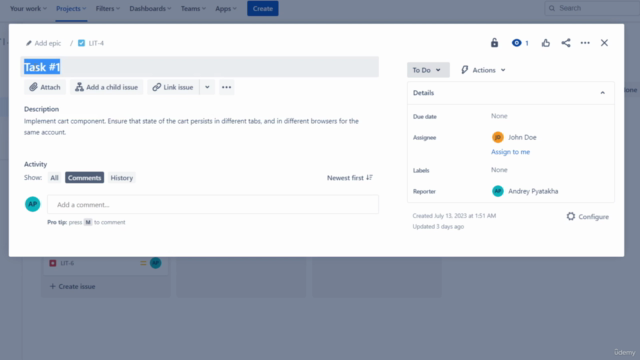The width and height of the screenshot is (640, 360).
Task: Click the Search box
Action: point(592,8)
